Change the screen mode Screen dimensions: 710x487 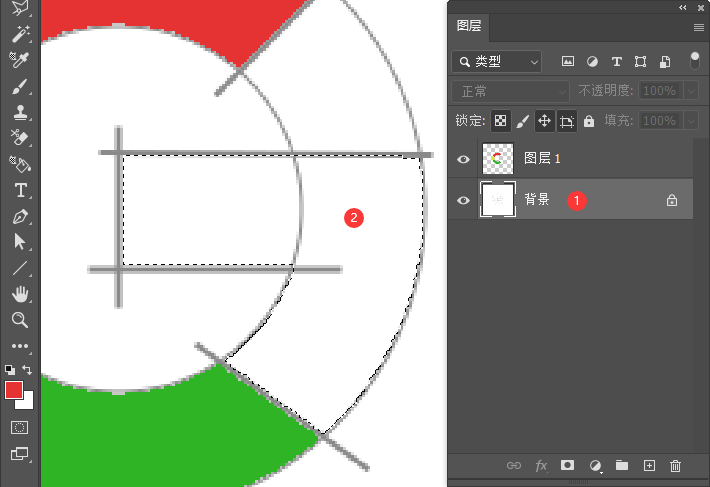click(x=19, y=453)
